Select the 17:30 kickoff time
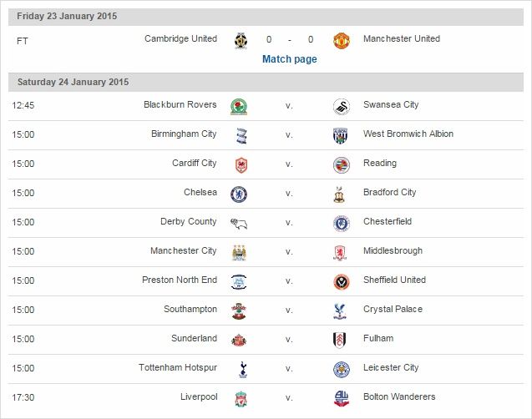Screen dimensions: 532x419 [23, 397]
